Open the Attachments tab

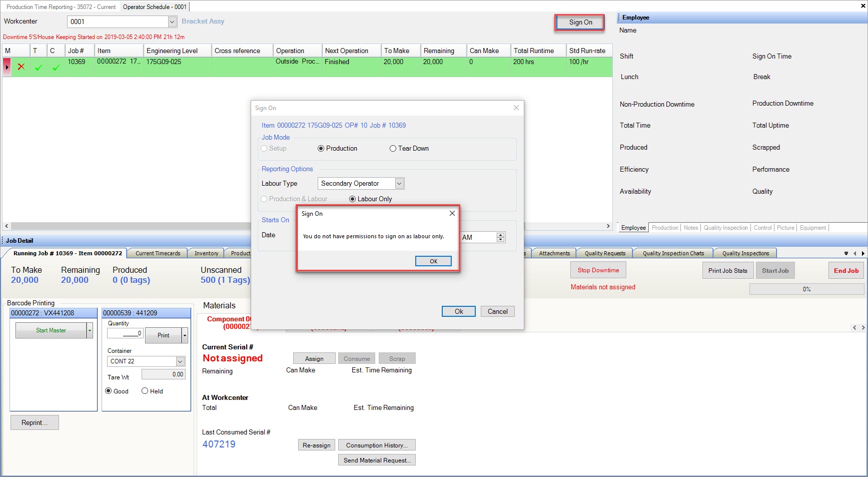point(554,253)
